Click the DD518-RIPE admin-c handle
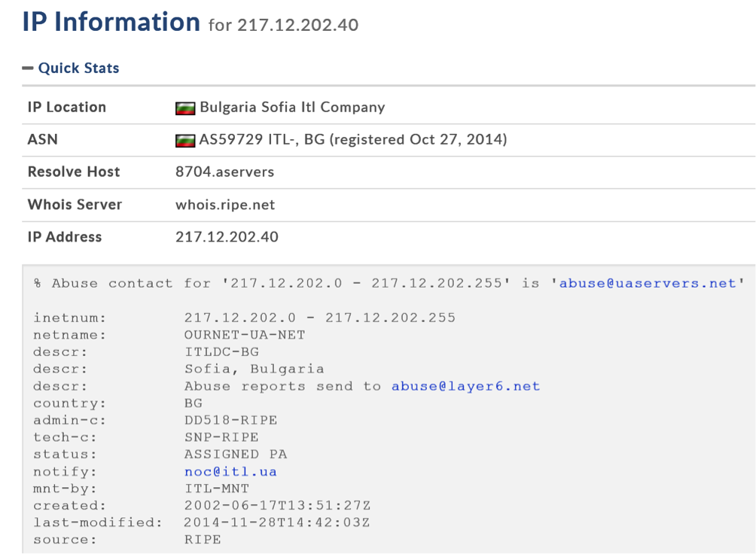Image resolution: width=756 pixels, height=554 pixels. coord(230,420)
